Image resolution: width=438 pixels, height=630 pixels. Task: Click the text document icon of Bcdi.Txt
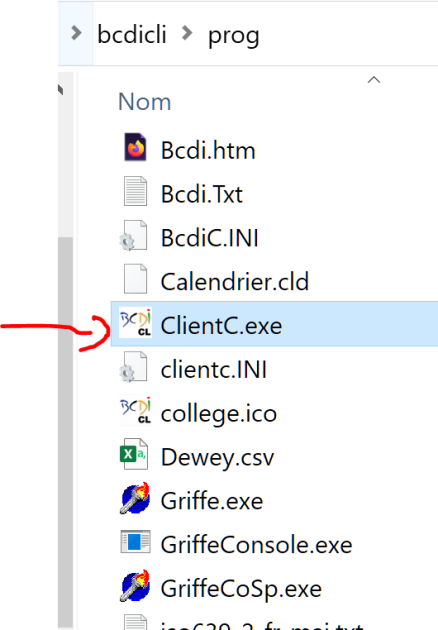click(135, 192)
